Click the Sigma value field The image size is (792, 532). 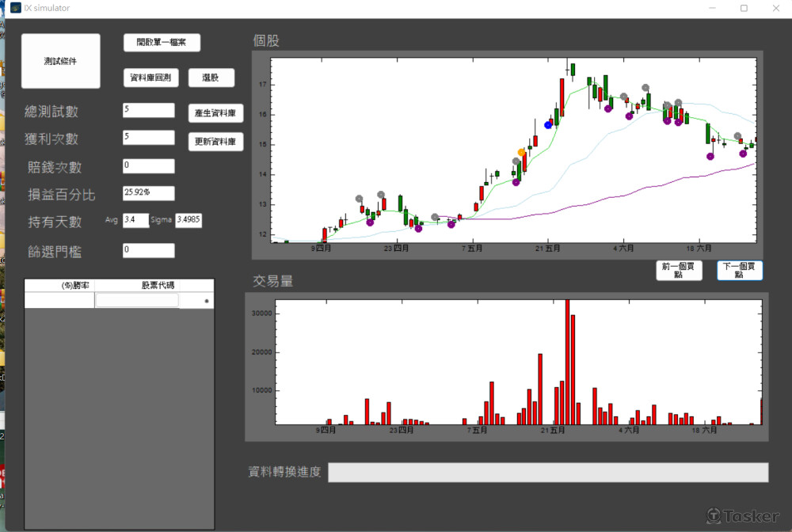click(188, 220)
